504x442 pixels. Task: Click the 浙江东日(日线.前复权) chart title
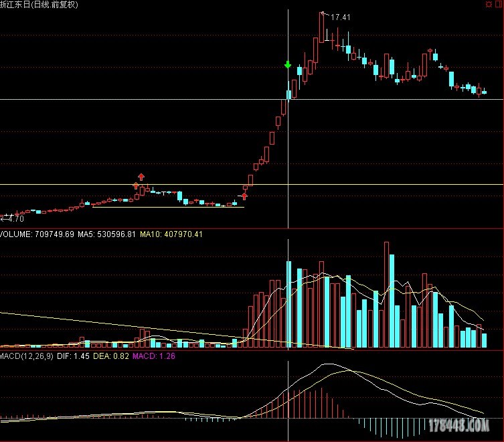tap(39, 5)
